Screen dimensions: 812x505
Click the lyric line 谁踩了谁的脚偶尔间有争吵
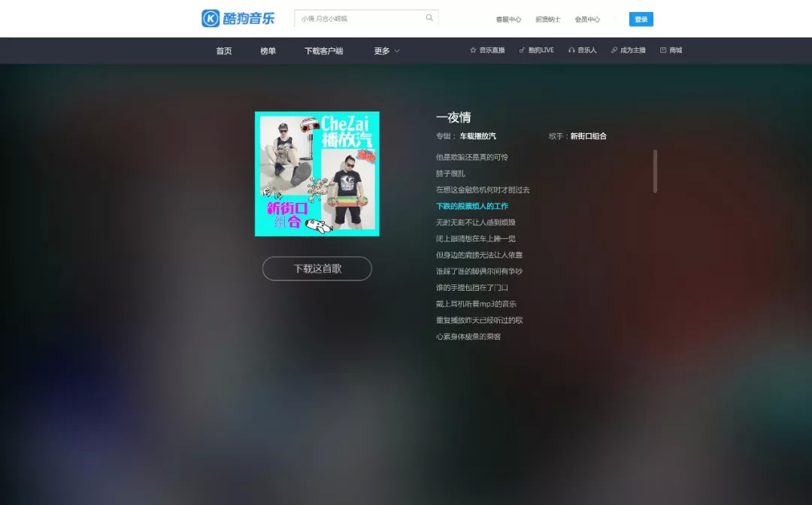tap(479, 271)
